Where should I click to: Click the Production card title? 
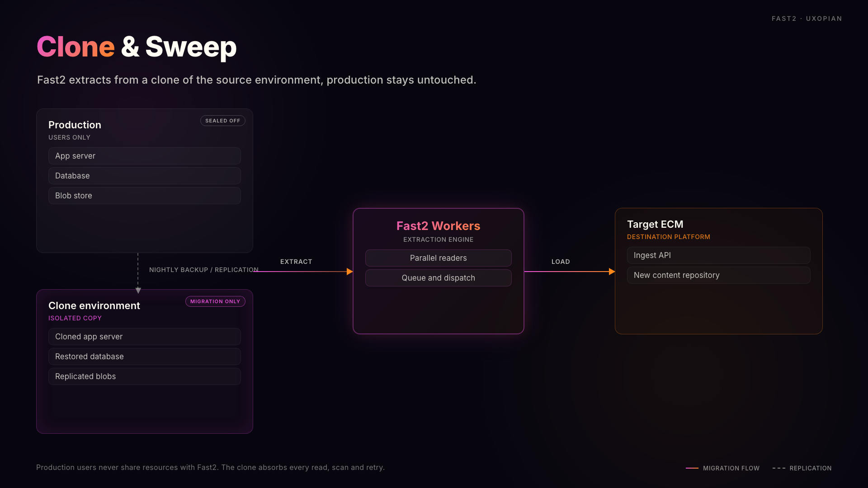tap(75, 125)
